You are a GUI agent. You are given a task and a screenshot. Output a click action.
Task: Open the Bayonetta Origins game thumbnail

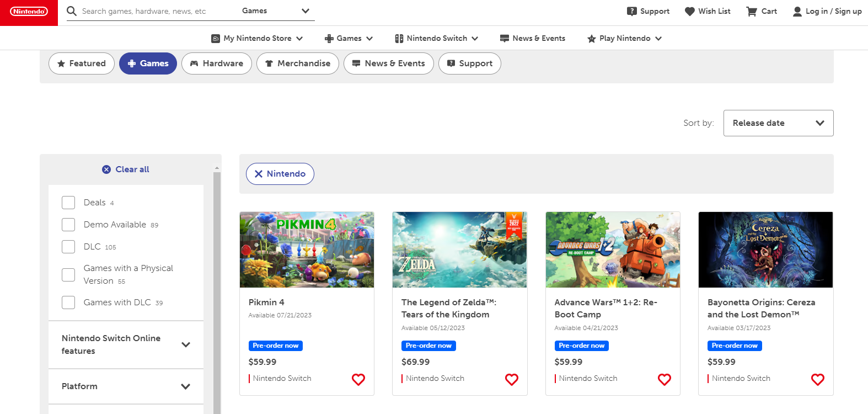click(x=765, y=250)
